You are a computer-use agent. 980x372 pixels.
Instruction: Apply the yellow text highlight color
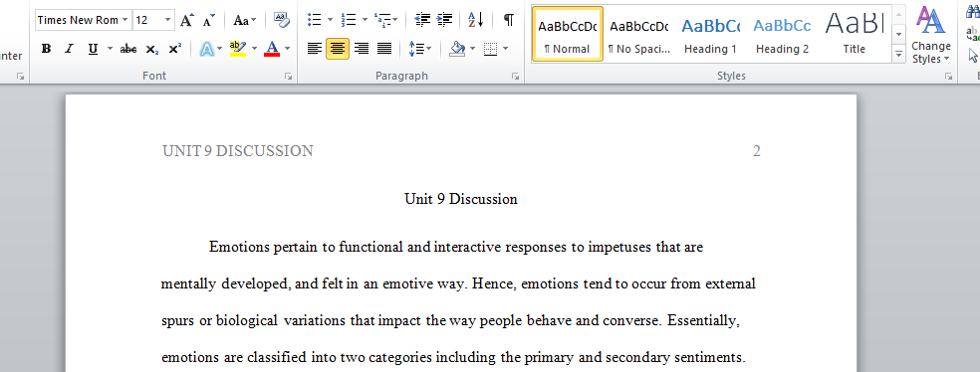(x=237, y=49)
